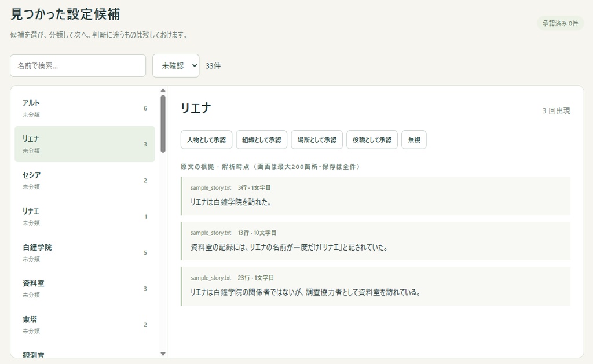Click the リエナ heading in detail panel
The image size is (593, 364).
pyautogui.click(x=196, y=108)
